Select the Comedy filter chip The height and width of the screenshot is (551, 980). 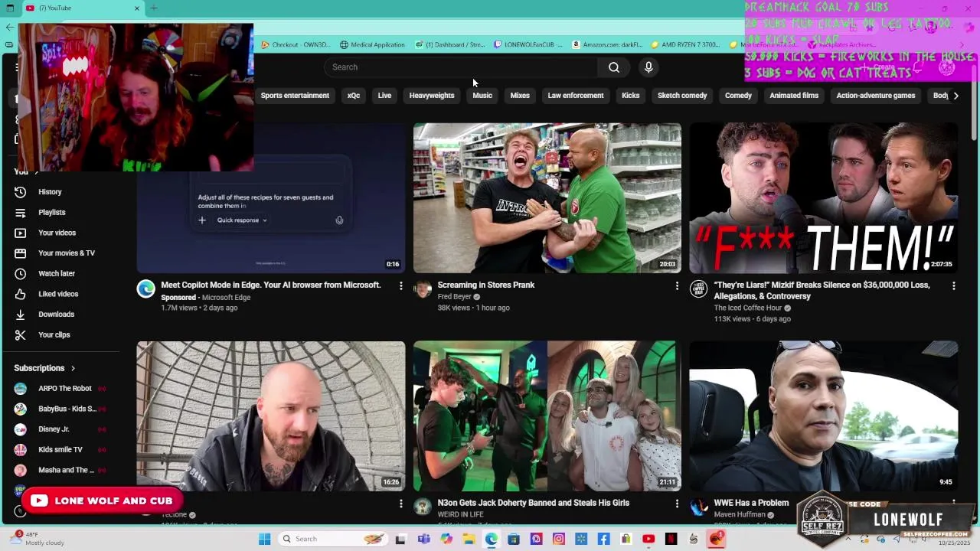pos(738,96)
